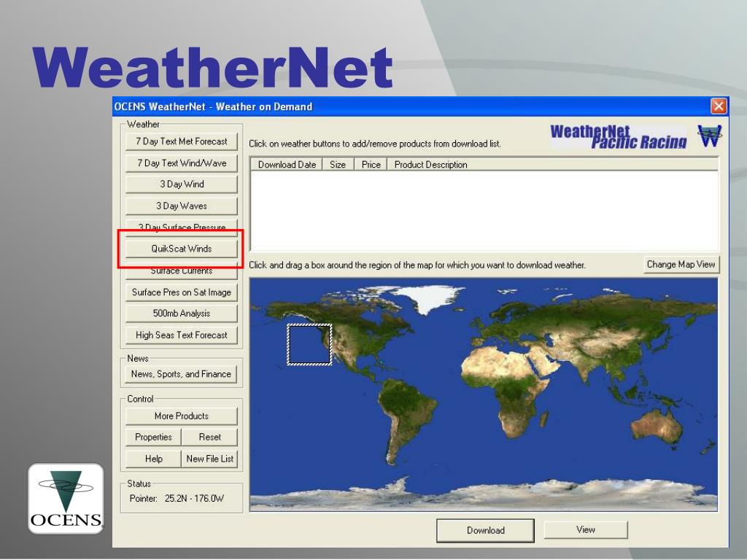Select 7 Day Text Wind/Wave product

click(182, 163)
